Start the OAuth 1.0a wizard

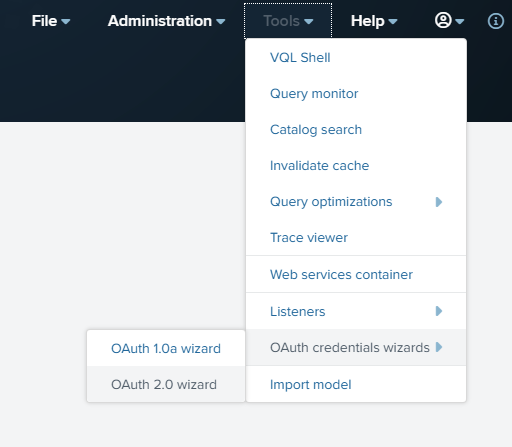pyautogui.click(x=166, y=348)
